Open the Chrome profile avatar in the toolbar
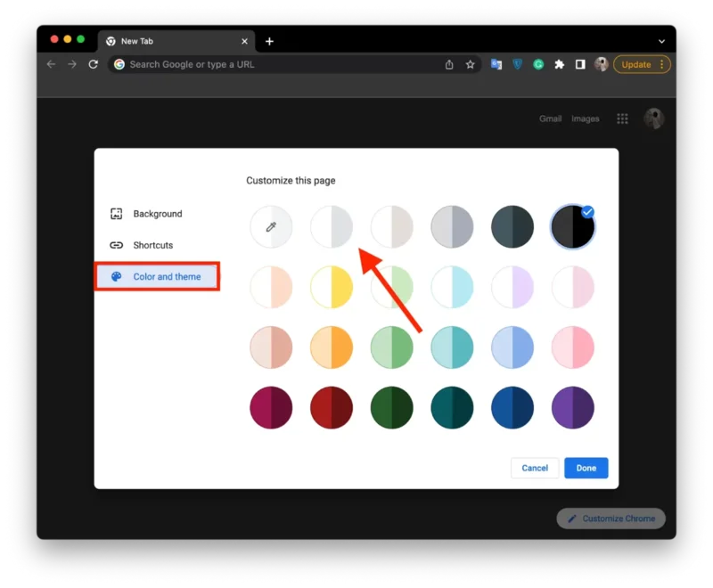The height and width of the screenshot is (588, 713). pyautogui.click(x=601, y=64)
